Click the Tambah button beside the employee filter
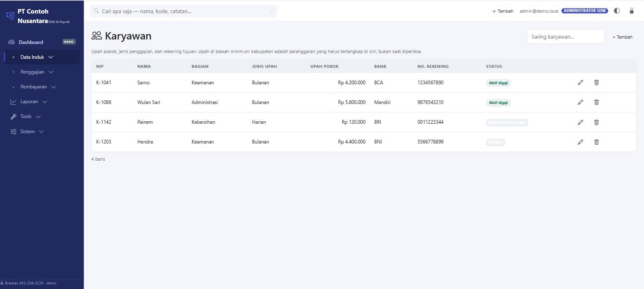Screen dimensions: 644x289 tap(622, 37)
